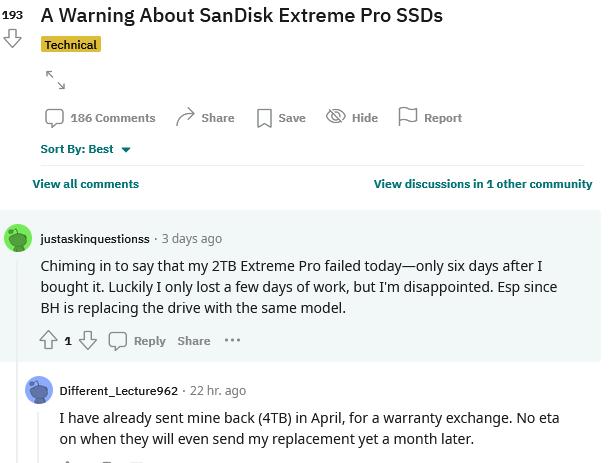Share the post using Share button

point(205,118)
